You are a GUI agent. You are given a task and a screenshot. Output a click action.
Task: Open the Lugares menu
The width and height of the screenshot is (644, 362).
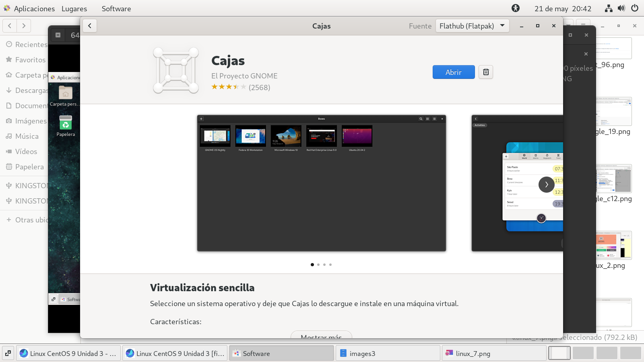click(x=74, y=8)
